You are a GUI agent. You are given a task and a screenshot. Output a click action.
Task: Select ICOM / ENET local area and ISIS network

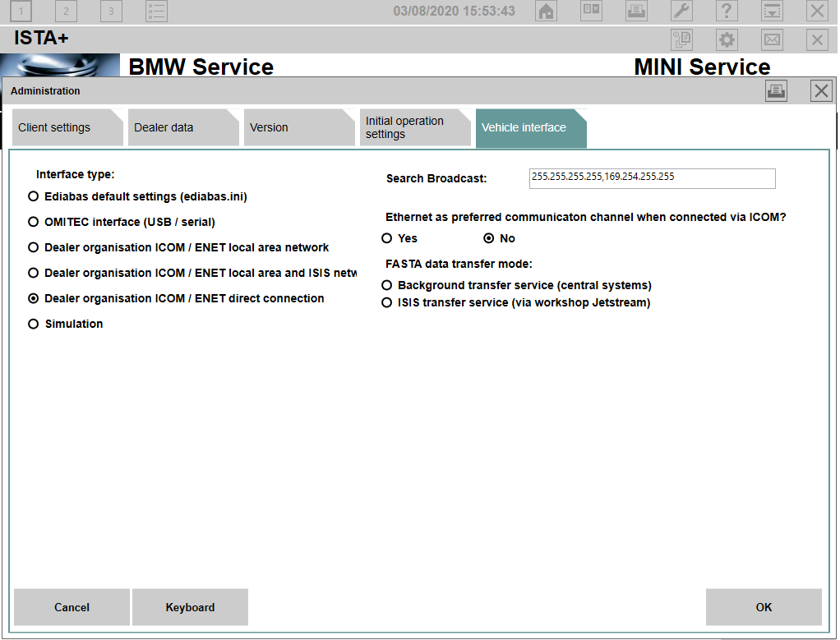(192, 273)
